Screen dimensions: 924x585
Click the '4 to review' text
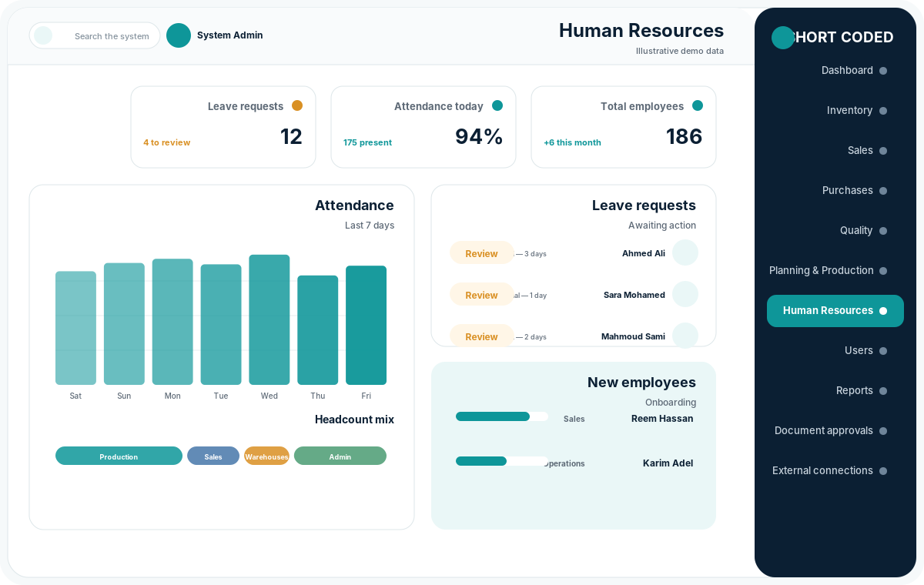click(166, 142)
